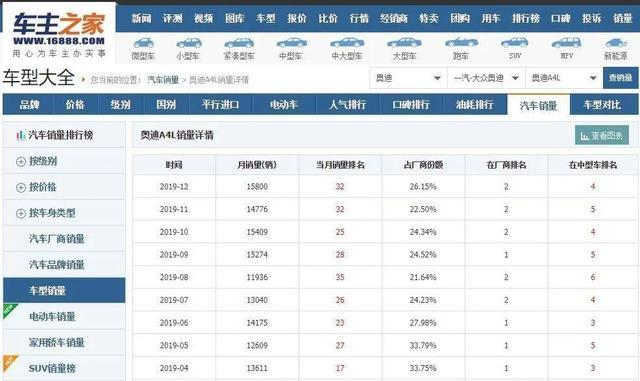Open the 新能源 car category icon
Viewport: 640px width, 381px height.
[616, 43]
